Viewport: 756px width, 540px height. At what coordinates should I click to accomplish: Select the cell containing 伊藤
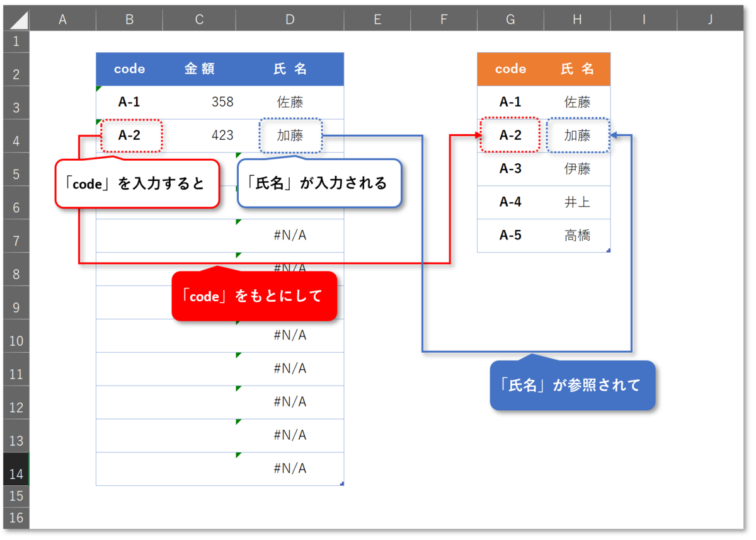[577, 169]
